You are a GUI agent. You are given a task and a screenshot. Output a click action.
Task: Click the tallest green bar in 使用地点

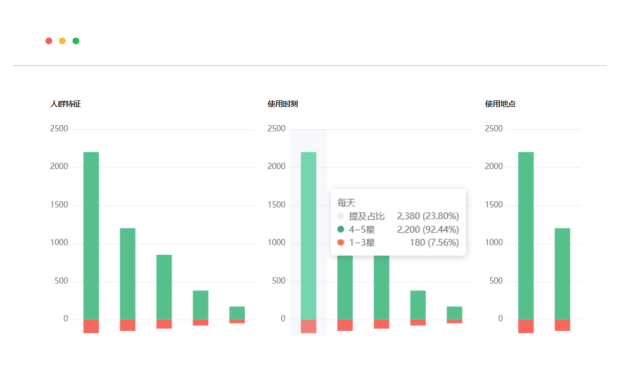[526, 236]
